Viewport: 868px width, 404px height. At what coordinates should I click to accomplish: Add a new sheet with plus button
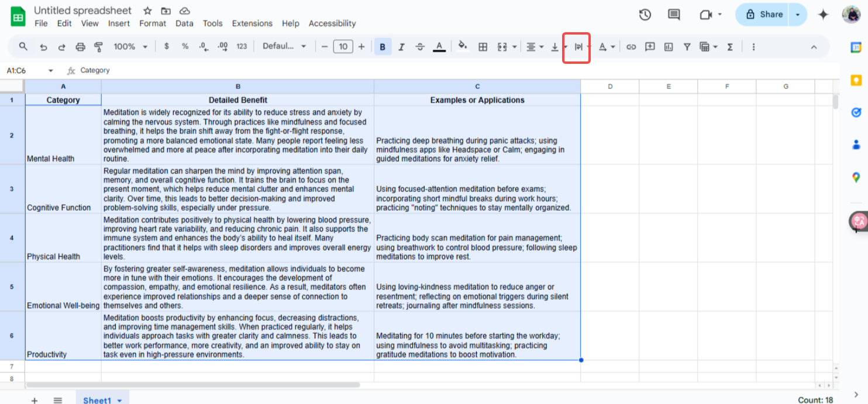[35, 400]
